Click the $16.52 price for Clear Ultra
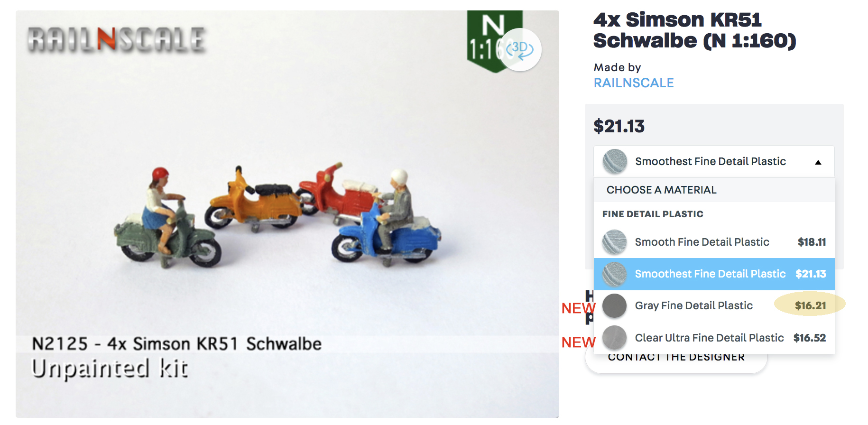 (809, 338)
